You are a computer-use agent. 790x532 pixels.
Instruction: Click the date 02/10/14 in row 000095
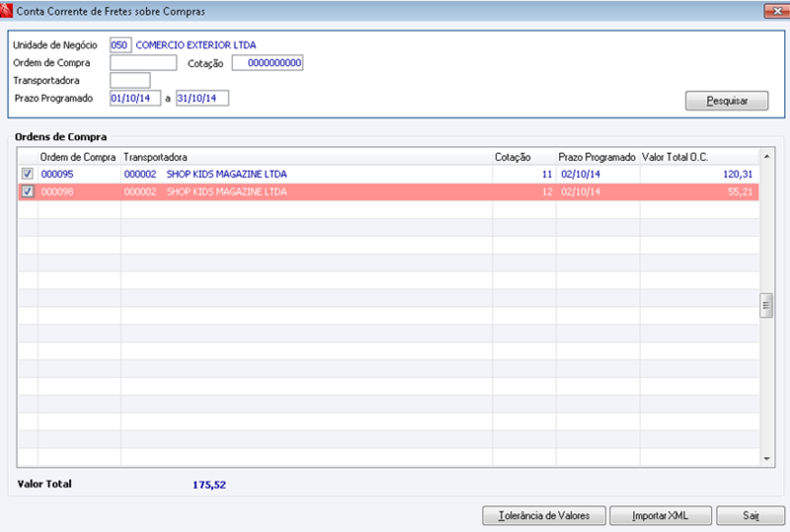pos(581,175)
